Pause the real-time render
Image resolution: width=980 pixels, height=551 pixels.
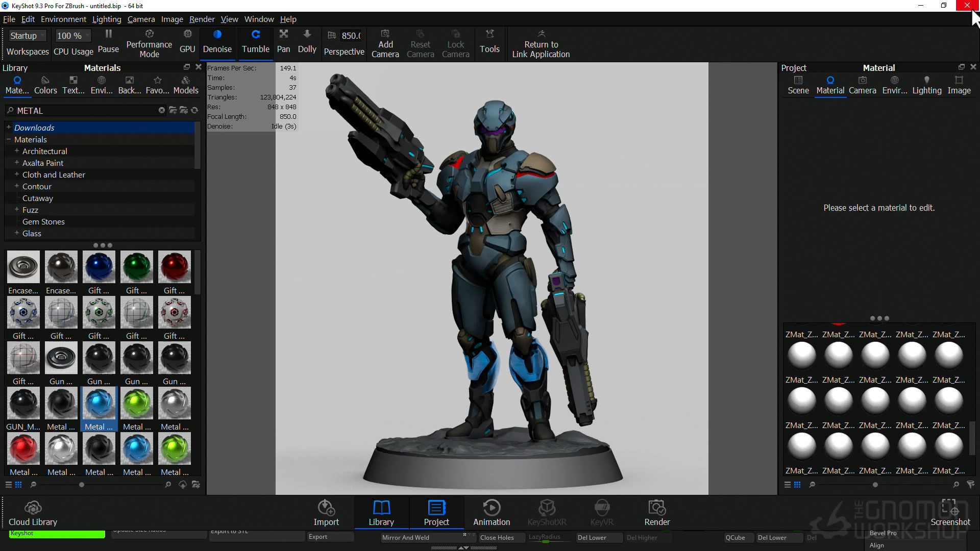coord(108,41)
